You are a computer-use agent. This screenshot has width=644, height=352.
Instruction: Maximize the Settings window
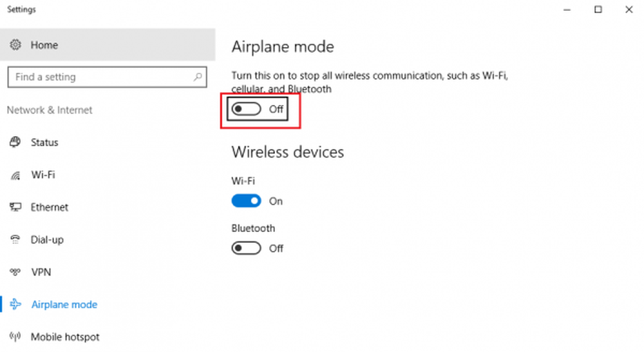tap(598, 10)
